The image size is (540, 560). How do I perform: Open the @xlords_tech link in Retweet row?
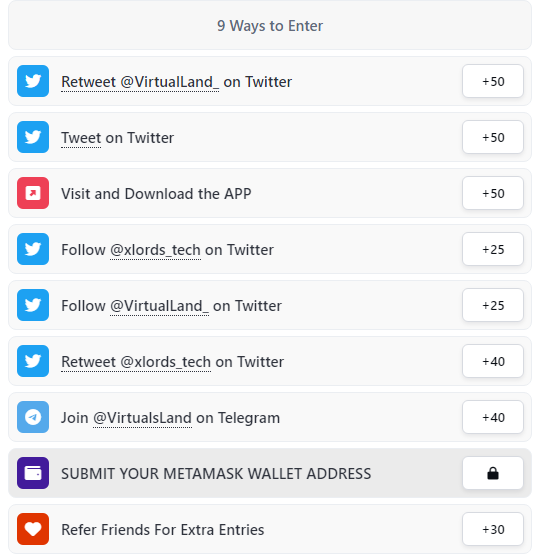coord(166,362)
